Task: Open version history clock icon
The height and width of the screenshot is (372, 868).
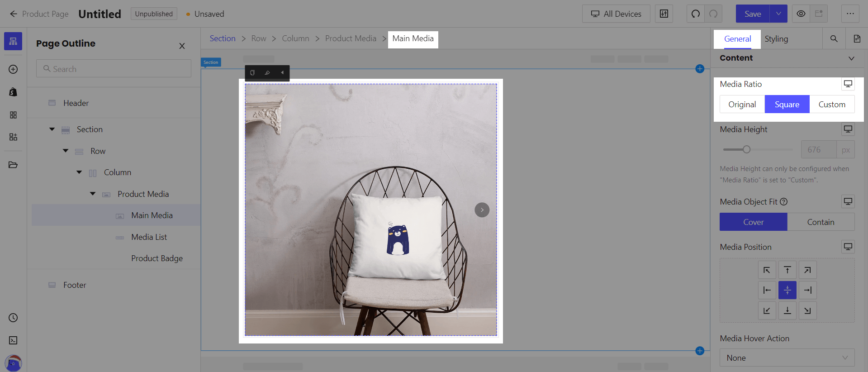Action: [x=13, y=318]
